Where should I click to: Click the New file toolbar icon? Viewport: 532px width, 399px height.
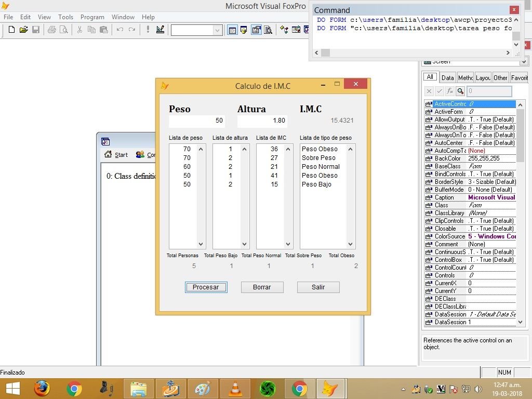click(11, 30)
